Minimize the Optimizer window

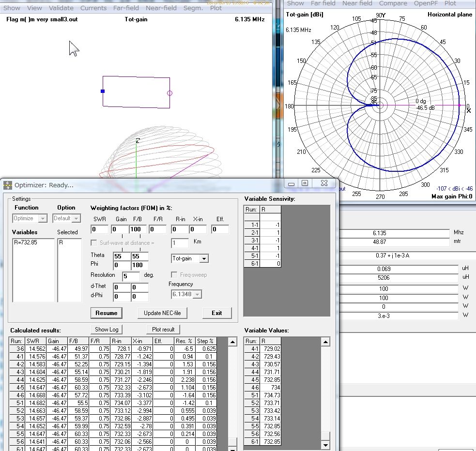(291, 183)
